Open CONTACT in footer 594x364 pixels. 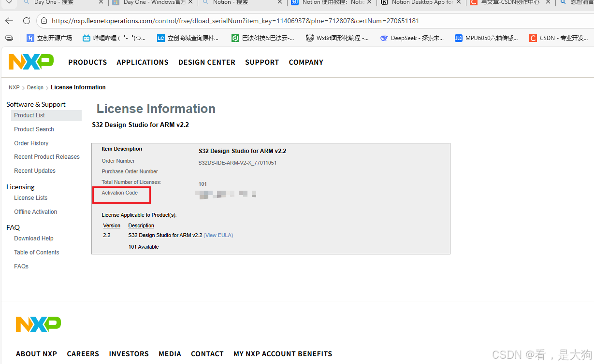(207, 354)
